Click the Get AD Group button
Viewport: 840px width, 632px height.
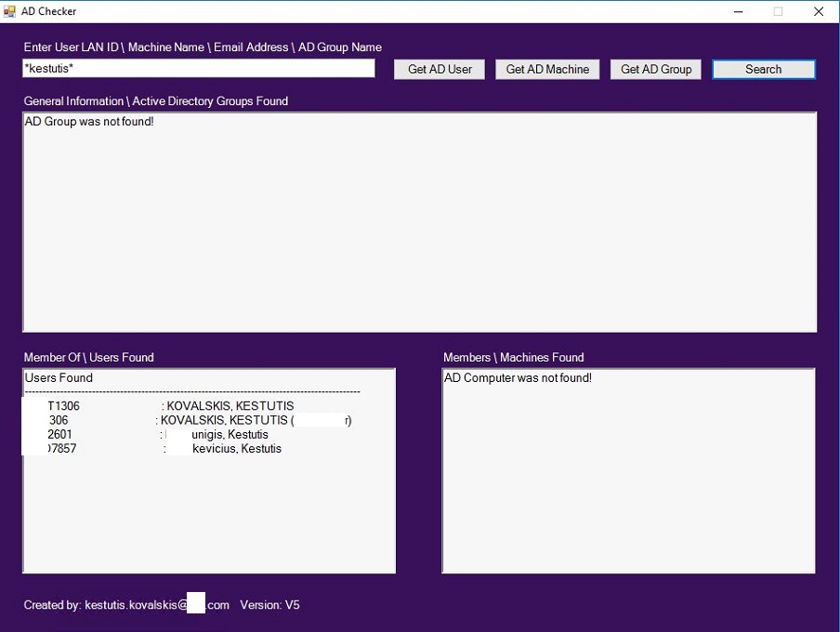pos(656,69)
